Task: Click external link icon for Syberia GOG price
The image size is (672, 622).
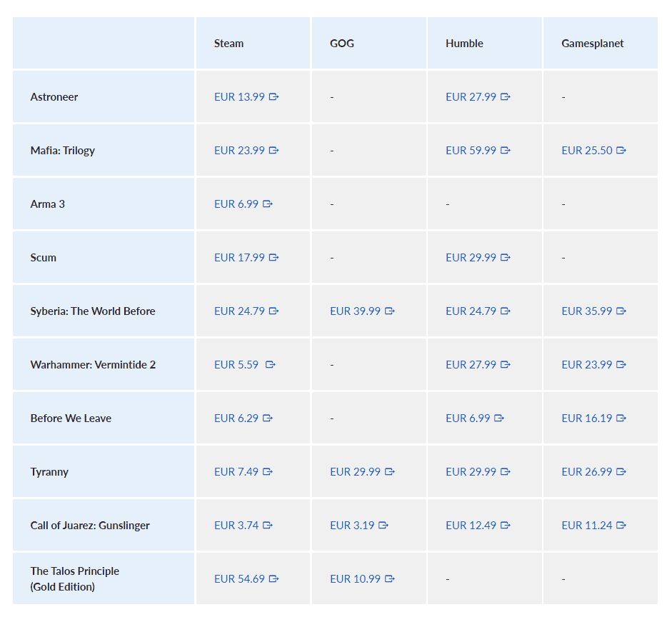Action: tap(390, 311)
